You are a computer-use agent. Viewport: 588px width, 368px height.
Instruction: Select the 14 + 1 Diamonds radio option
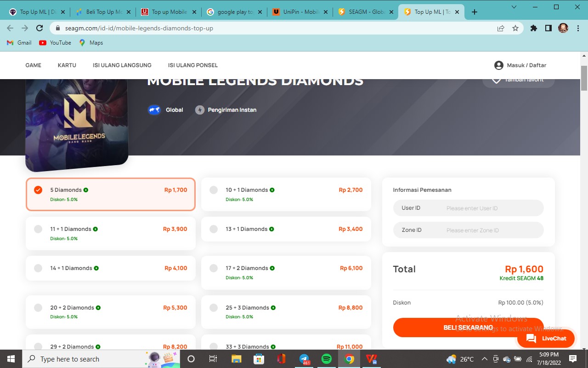coord(38,268)
